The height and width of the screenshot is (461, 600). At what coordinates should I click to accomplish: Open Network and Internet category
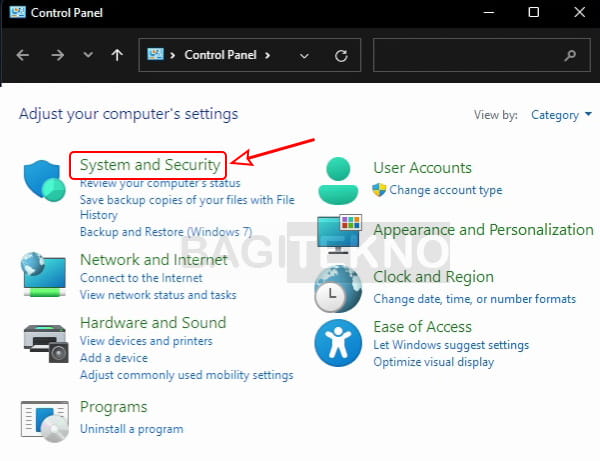tap(154, 260)
